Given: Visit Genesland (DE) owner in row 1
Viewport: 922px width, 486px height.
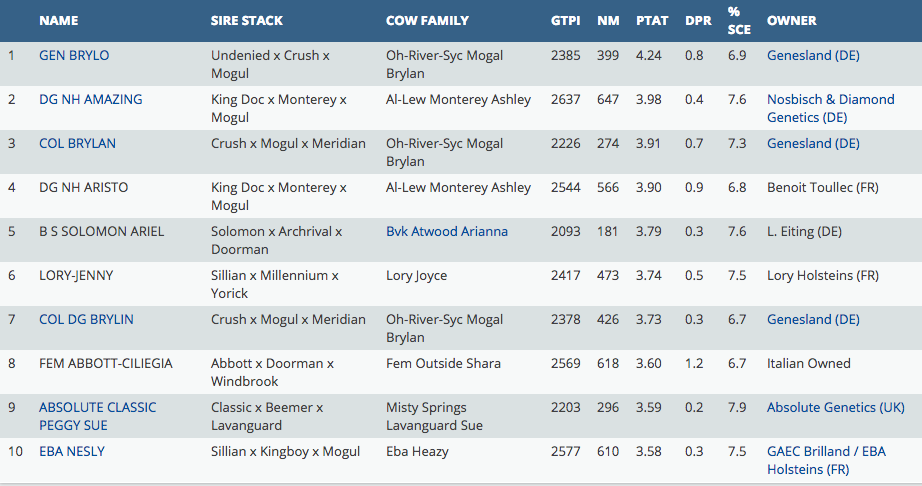Looking at the screenshot, I should (813, 56).
